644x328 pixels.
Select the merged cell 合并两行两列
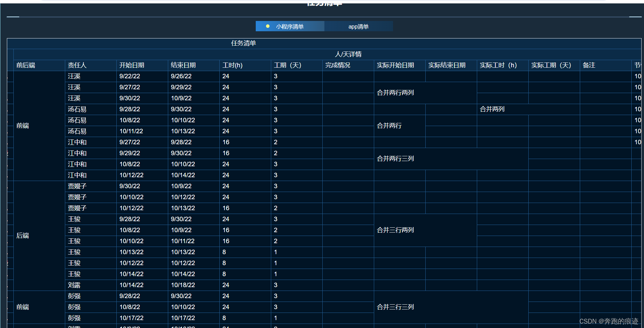pos(425,93)
